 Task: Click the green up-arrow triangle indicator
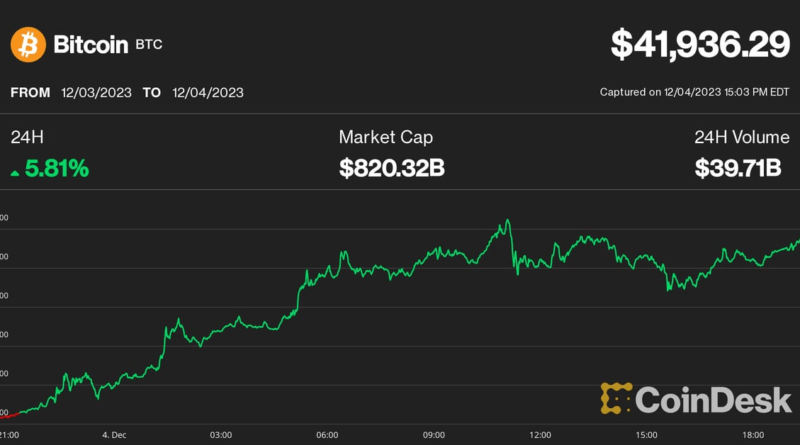pyautogui.click(x=15, y=171)
